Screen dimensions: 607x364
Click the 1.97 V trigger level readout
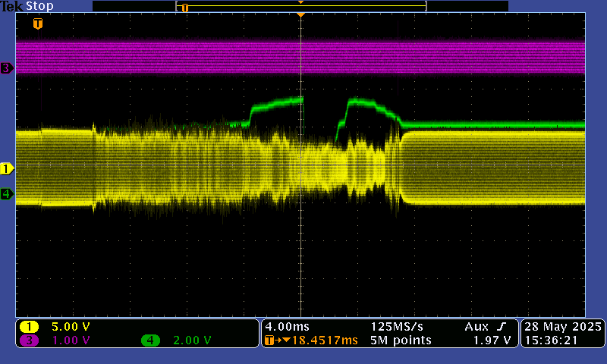pyautogui.click(x=495, y=340)
